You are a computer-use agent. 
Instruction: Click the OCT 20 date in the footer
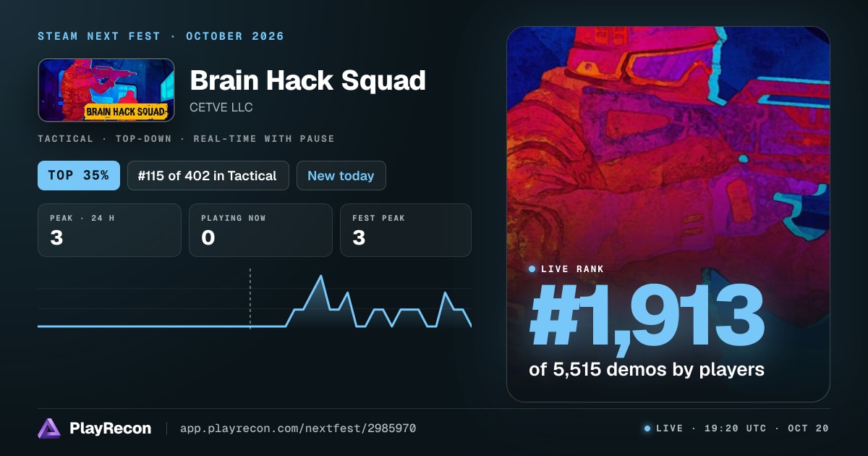(808, 428)
